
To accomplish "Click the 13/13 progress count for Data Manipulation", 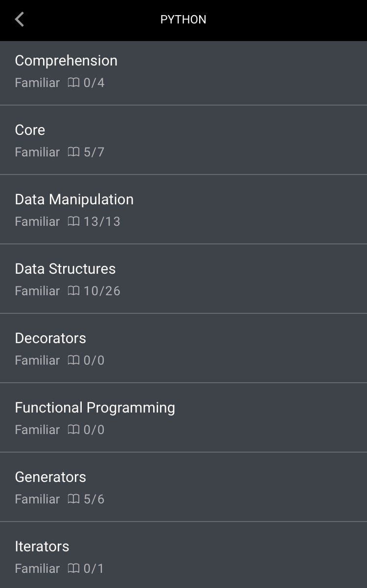I will coord(102,222).
